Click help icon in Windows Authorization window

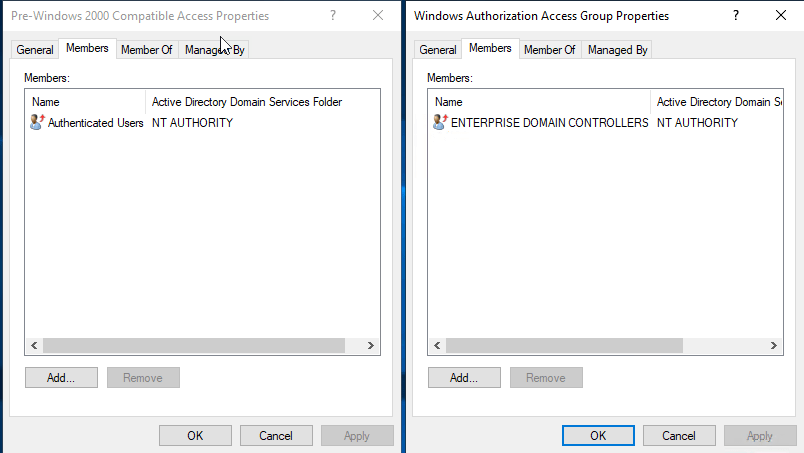click(736, 15)
